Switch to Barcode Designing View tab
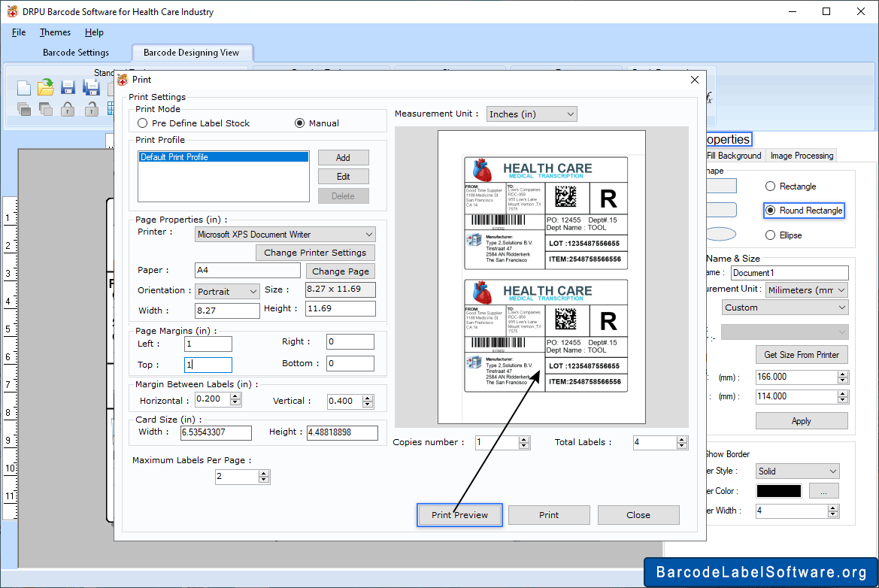This screenshot has width=879, height=588. (191, 53)
